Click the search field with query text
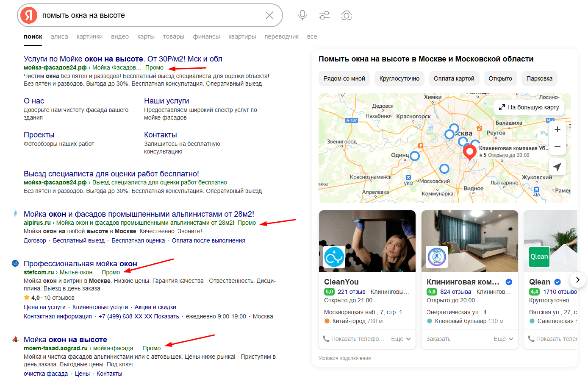The image size is (588, 385). tap(150, 15)
